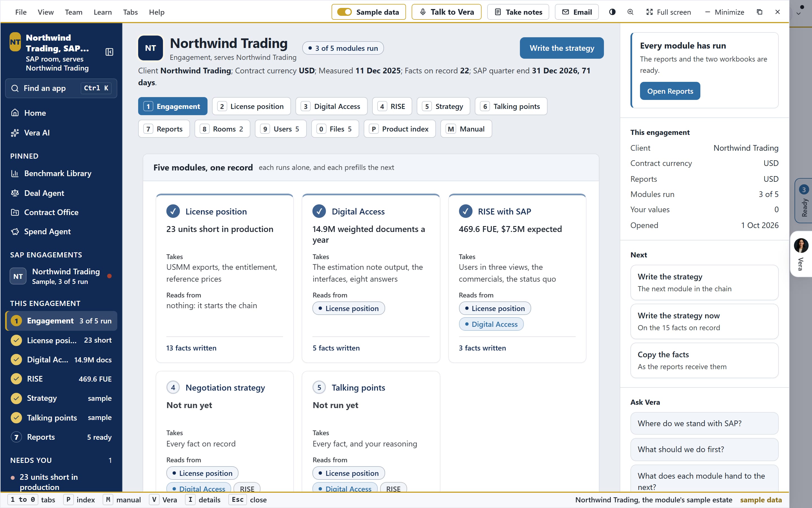Launch the Deal Agent pinned app
This screenshot has height=508, width=812.
61,193
